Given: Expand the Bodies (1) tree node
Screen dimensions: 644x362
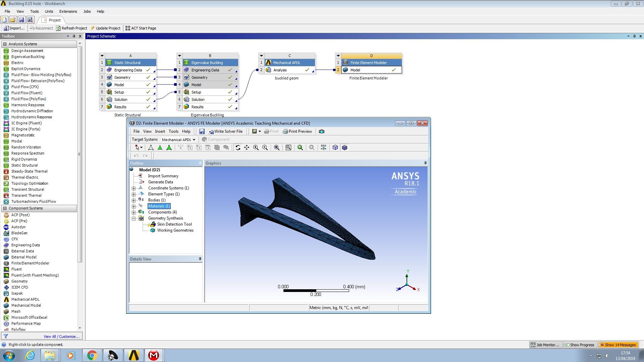Looking at the screenshot, I should (x=134, y=200).
